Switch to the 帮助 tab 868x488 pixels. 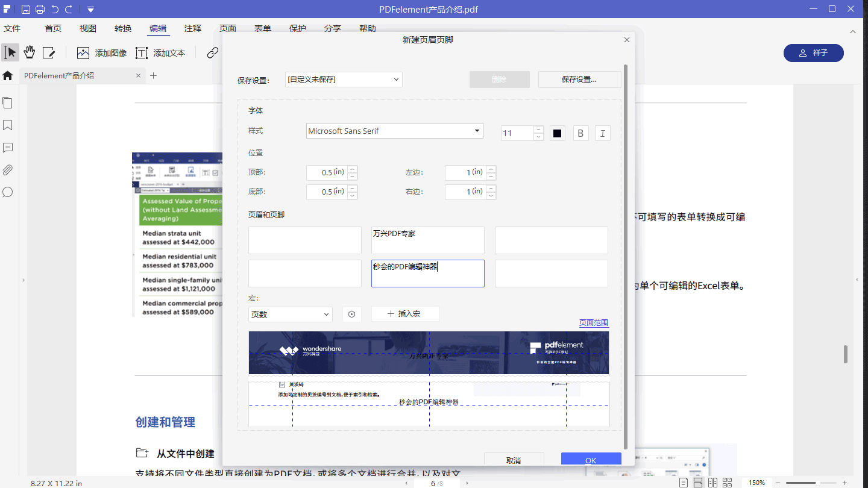coord(368,28)
